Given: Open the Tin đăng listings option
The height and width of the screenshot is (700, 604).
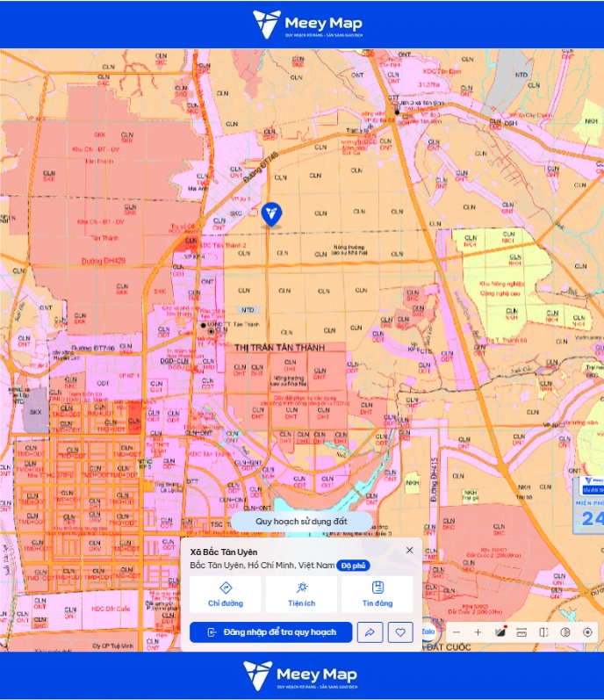Looking at the screenshot, I should (377, 595).
